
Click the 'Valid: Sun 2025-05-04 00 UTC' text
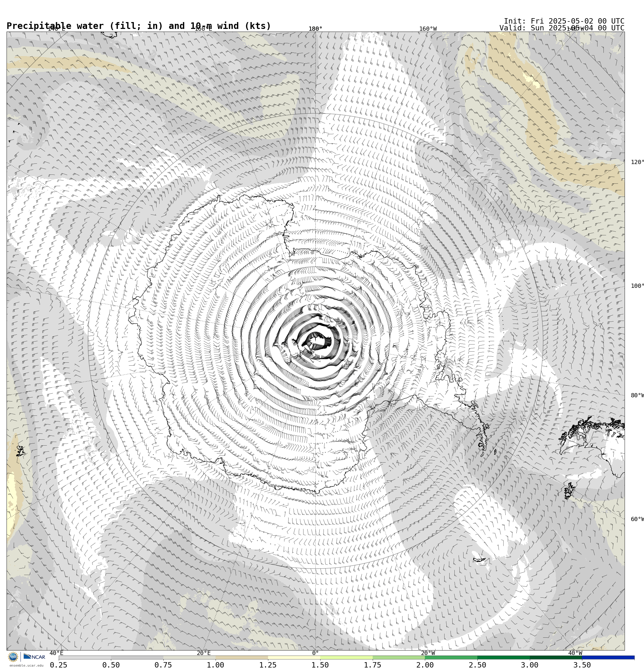tap(562, 28)
